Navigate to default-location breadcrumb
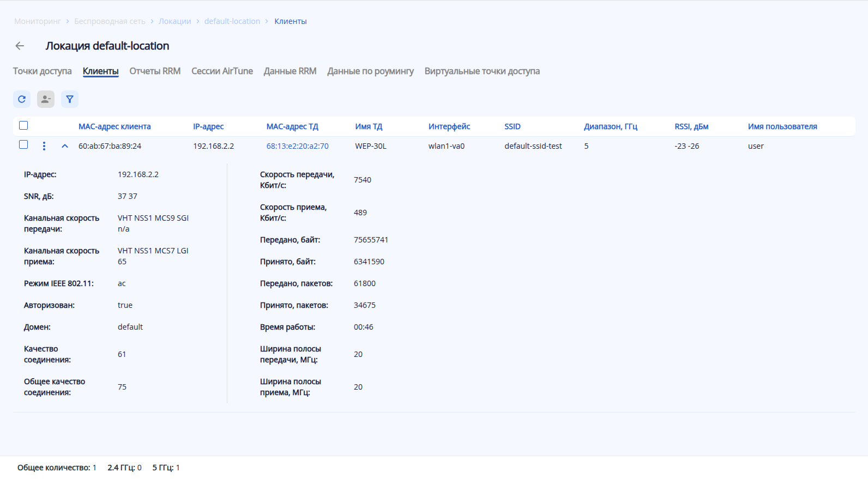The width and height of the screenshot is (868, 479). pos(232,21)
